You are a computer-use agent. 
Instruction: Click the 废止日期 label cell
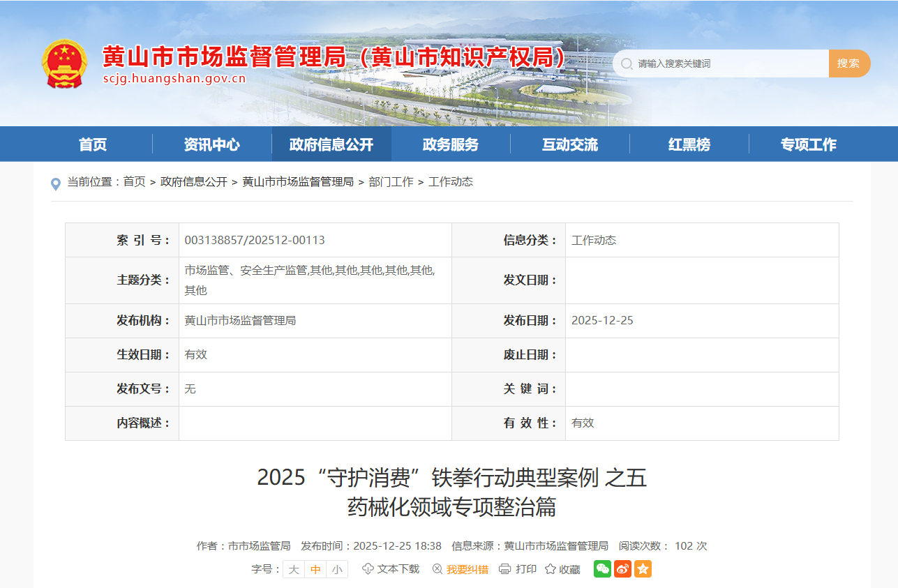coord(509,355)
